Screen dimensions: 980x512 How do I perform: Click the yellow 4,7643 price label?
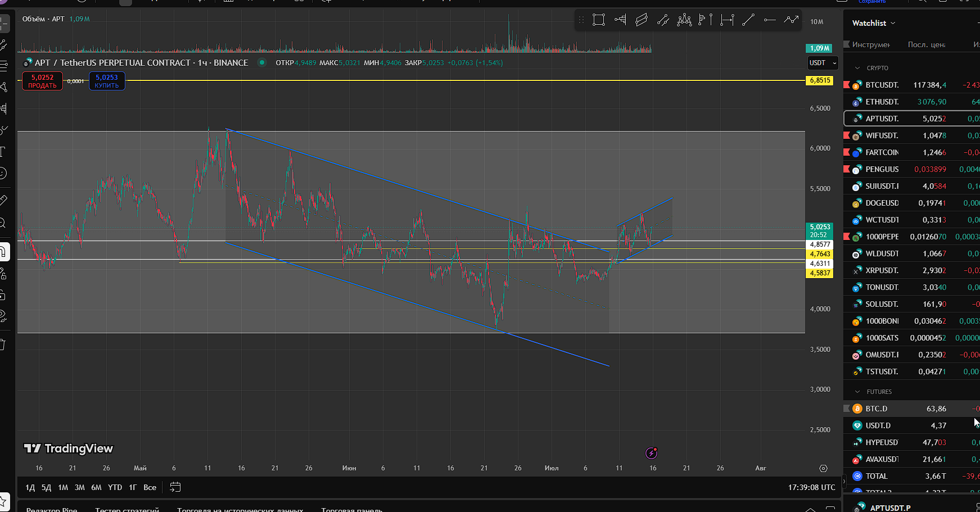820,254
